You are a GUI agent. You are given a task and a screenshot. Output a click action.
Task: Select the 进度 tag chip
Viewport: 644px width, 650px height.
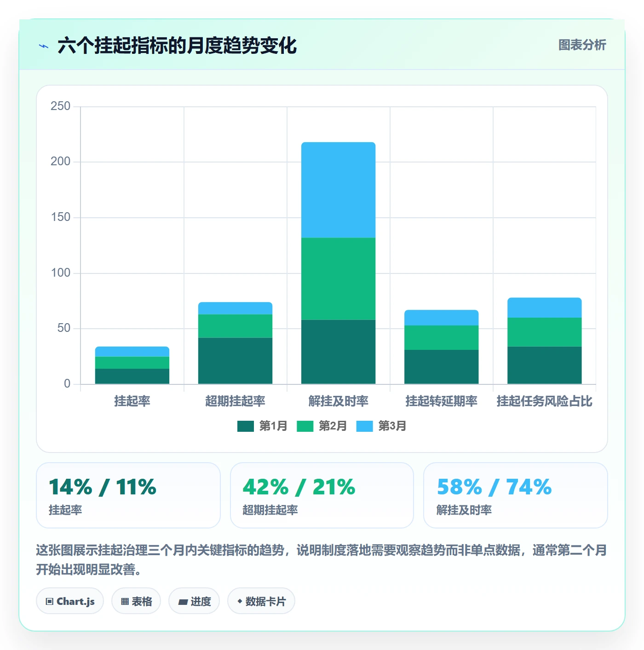pyautogui.click(x=194, y=601)
